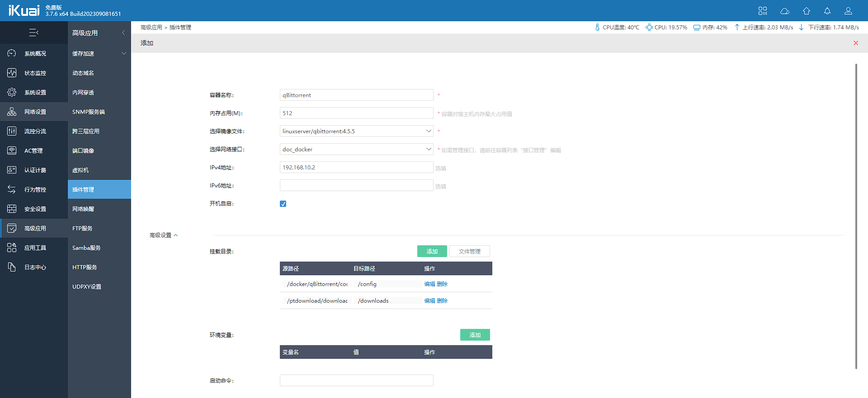
Task: Click 上行速率 upload arrow indicator
Action: click(764, 28)
